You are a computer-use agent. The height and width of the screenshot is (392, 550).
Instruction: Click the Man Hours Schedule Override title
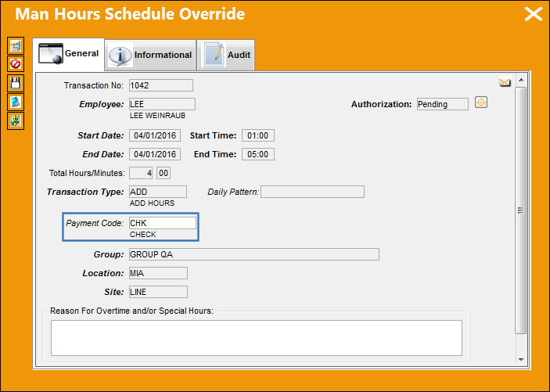[x=130, y=14]
